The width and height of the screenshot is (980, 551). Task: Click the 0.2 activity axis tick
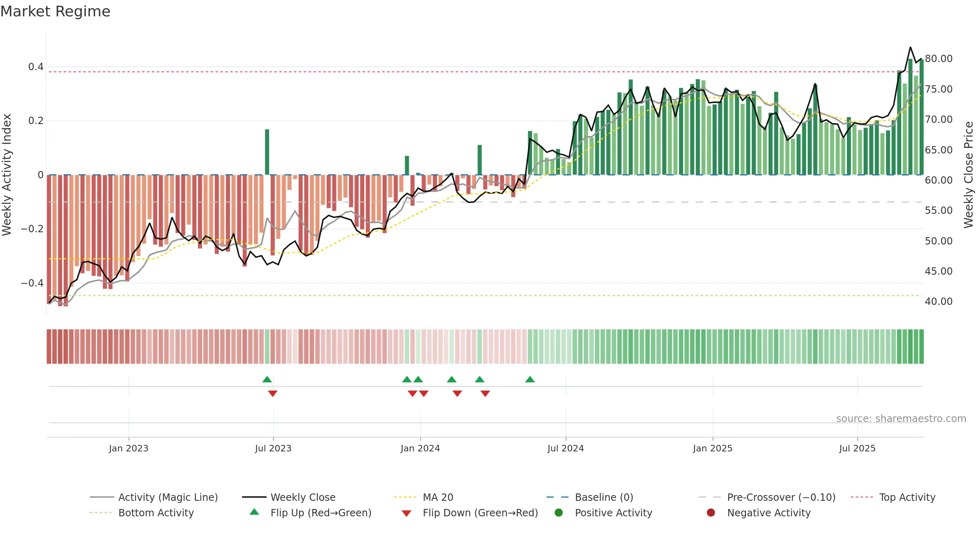pyautogui.click(x=36, y=121)
